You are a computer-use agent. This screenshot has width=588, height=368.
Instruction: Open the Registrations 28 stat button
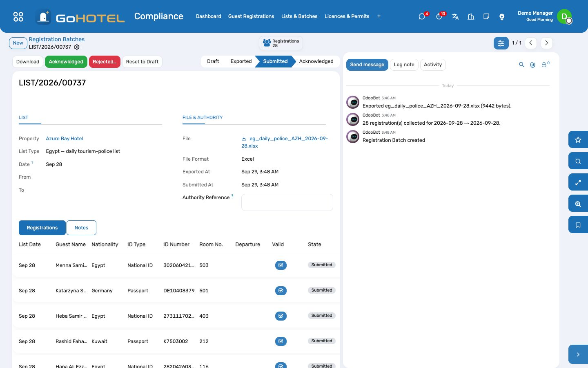[281, 43]
